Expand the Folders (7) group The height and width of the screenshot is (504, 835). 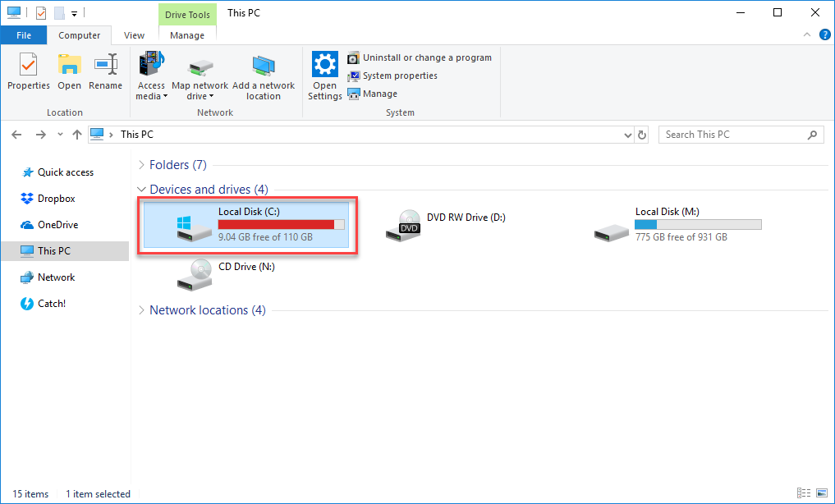141,165
